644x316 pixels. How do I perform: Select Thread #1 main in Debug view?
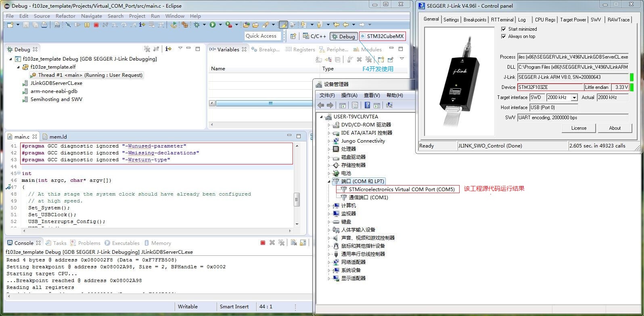[x=86, y=75]
